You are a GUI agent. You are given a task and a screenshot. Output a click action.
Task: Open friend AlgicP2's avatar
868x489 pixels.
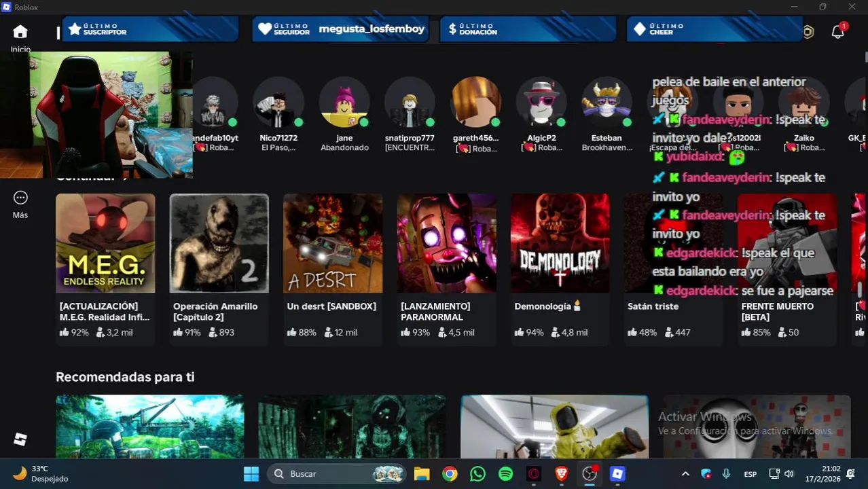[541, 103]
